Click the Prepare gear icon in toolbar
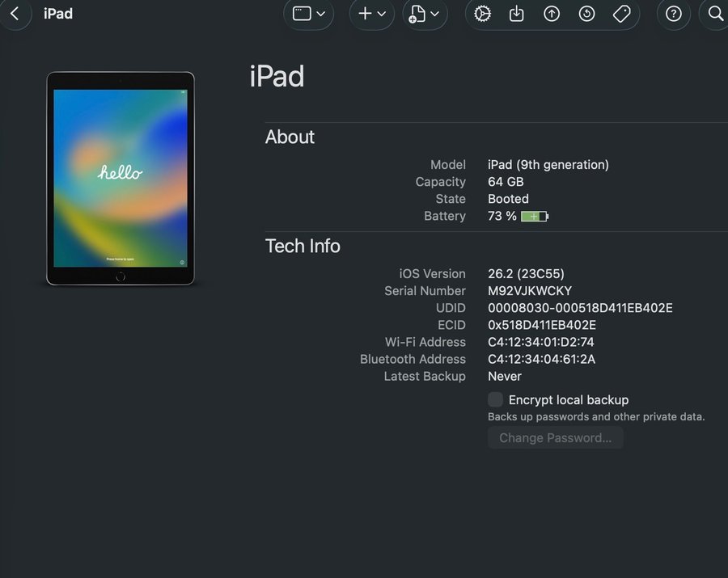The width and height of the screenshot is (728, 578). 483,14
